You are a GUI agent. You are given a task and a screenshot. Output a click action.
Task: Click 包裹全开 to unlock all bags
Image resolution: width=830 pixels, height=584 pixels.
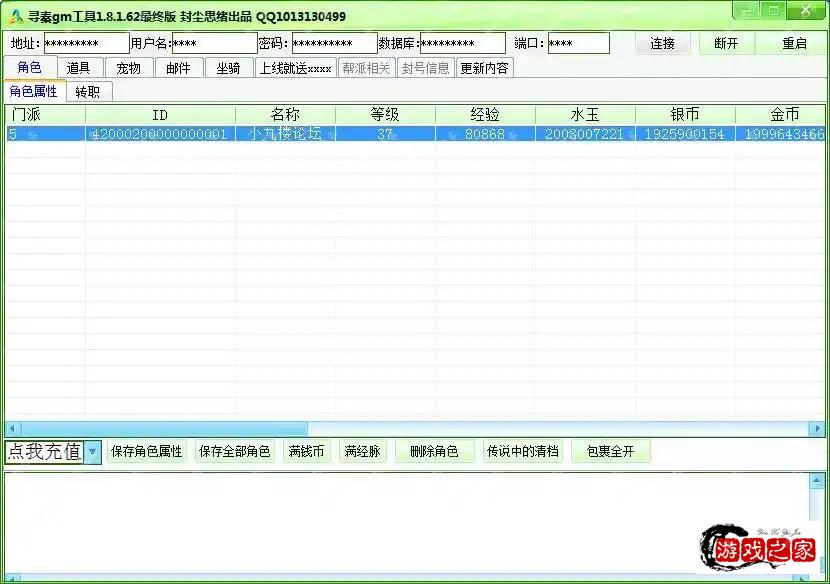pyautogui.click(x=611, y=451)
